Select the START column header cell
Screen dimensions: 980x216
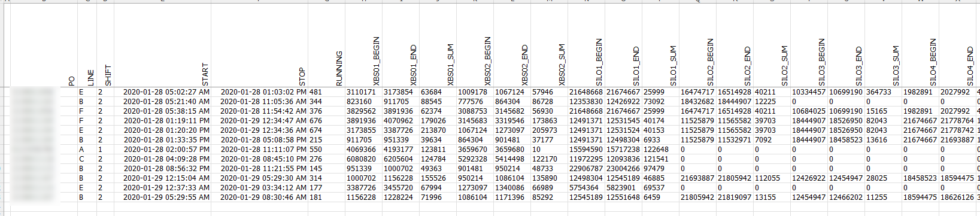[x=162, y=45]
